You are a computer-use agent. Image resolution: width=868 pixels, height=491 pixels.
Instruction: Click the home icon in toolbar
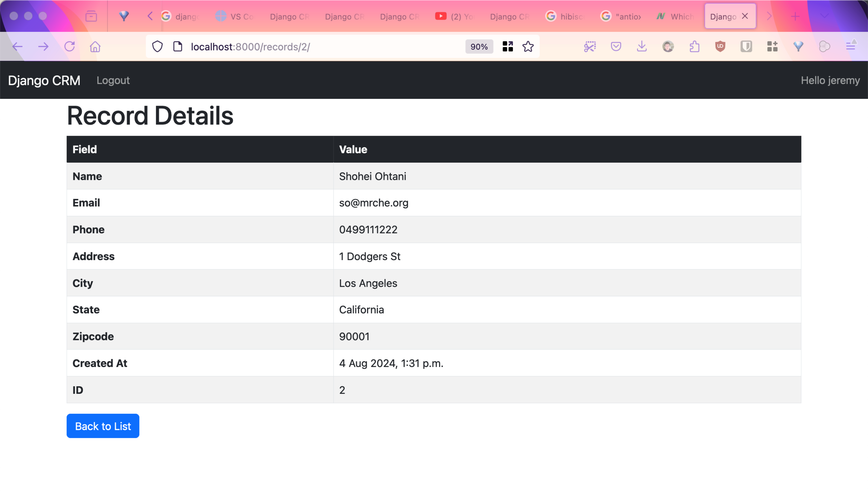coord(95,47)
